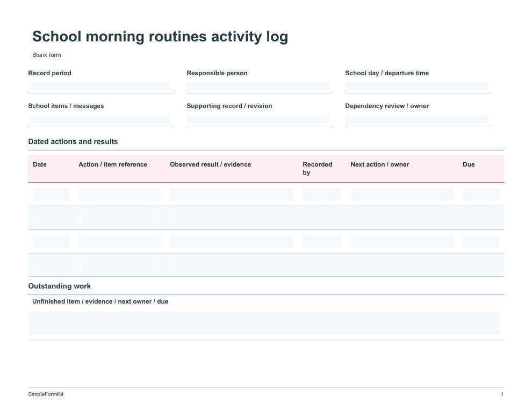Screen dimensions: 532x411
Task: Click the Unfinished item / evidence field under Outstanding work
Action: [x=264, y=323]
